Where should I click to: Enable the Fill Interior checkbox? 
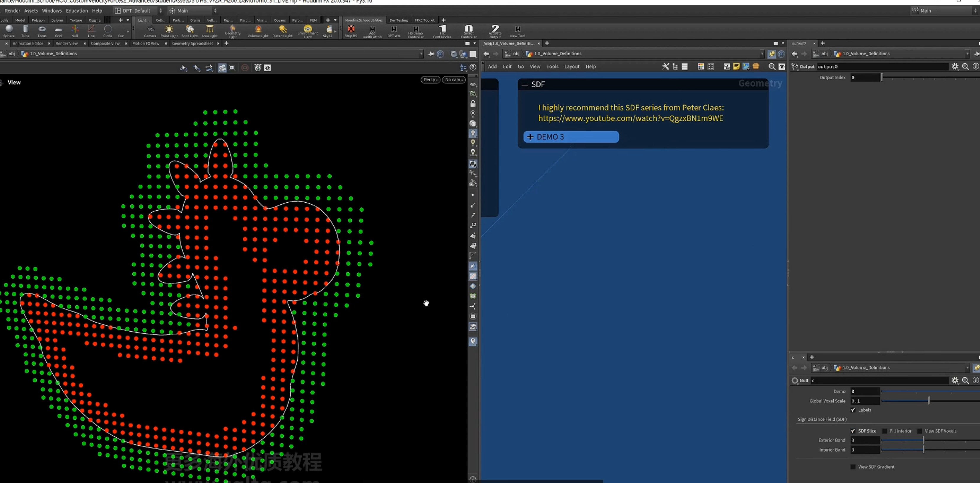coord(885,431)
